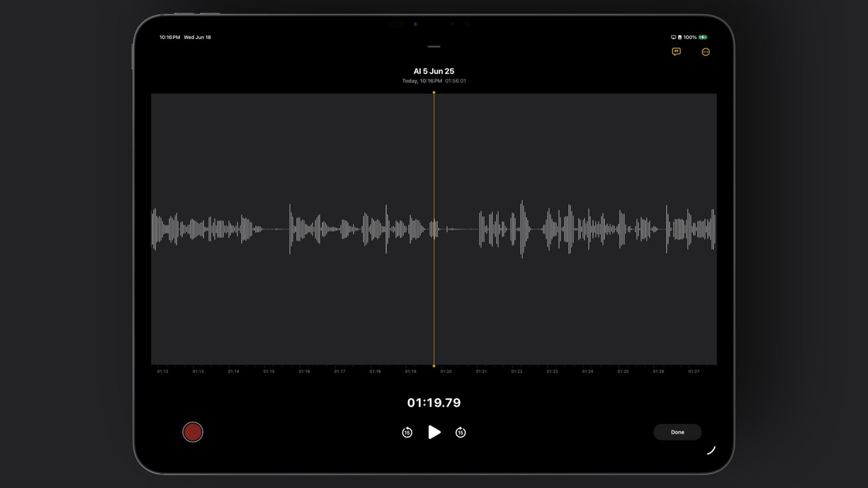Select the yellow playhead line on the waveform
868x488 pixels.
click(434, 229)
